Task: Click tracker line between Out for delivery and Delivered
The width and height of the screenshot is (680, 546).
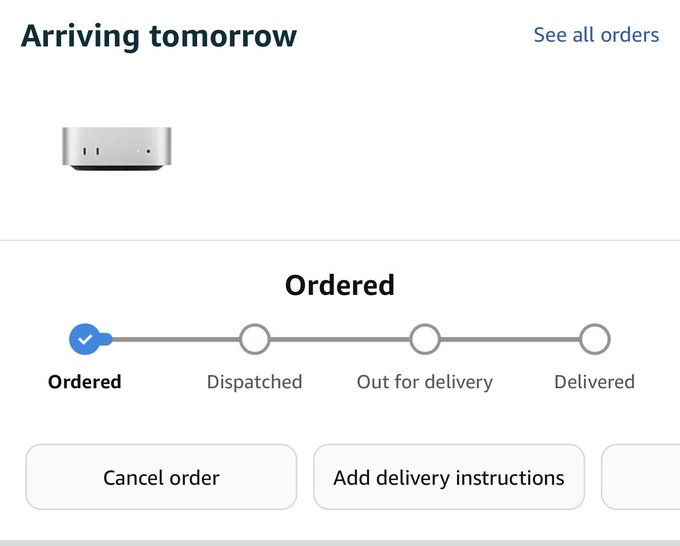Action: pos(510,340)
